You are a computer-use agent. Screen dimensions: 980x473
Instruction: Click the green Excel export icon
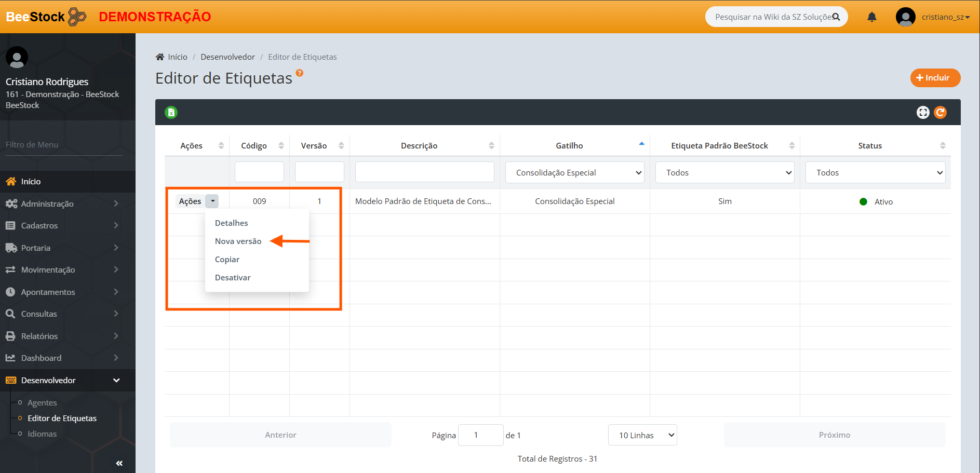[171, 112]
